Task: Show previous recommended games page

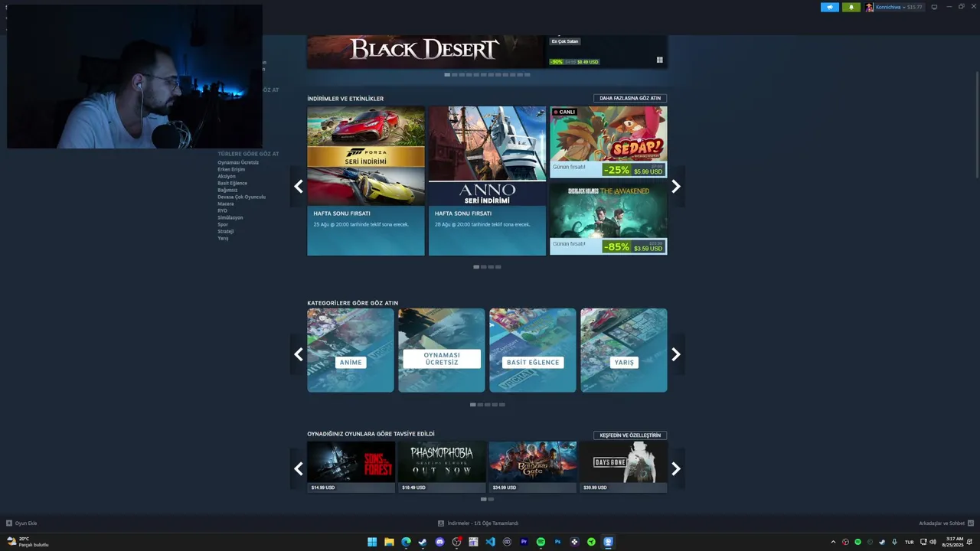Action: coord(299,468)
